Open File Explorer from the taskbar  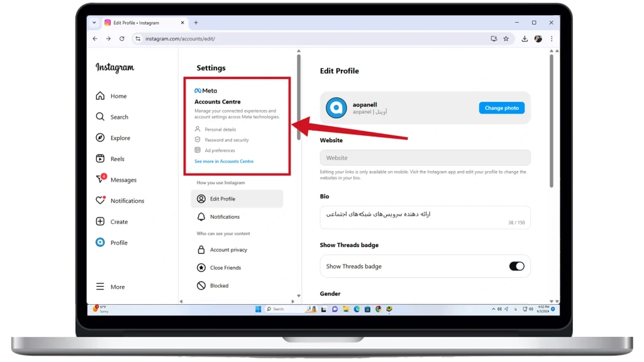point(346,309)
